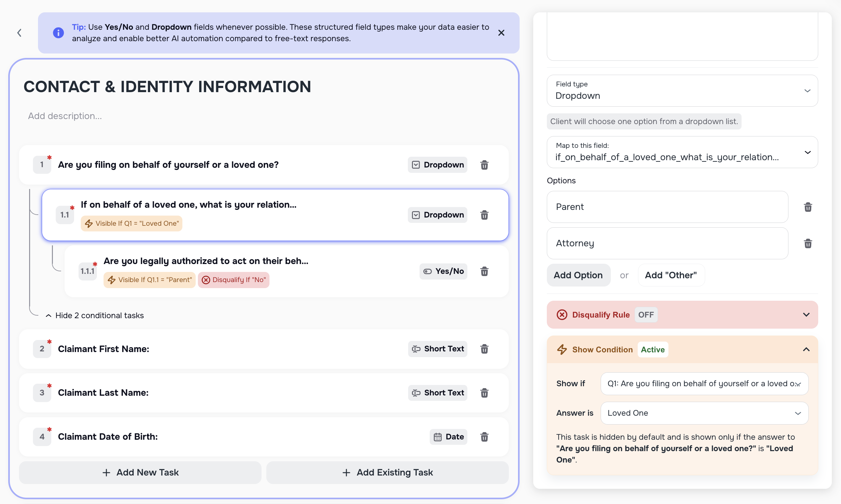Dismiss the tip banner with the X
This screenshot has height=504, width=841.
pos(501,33)
